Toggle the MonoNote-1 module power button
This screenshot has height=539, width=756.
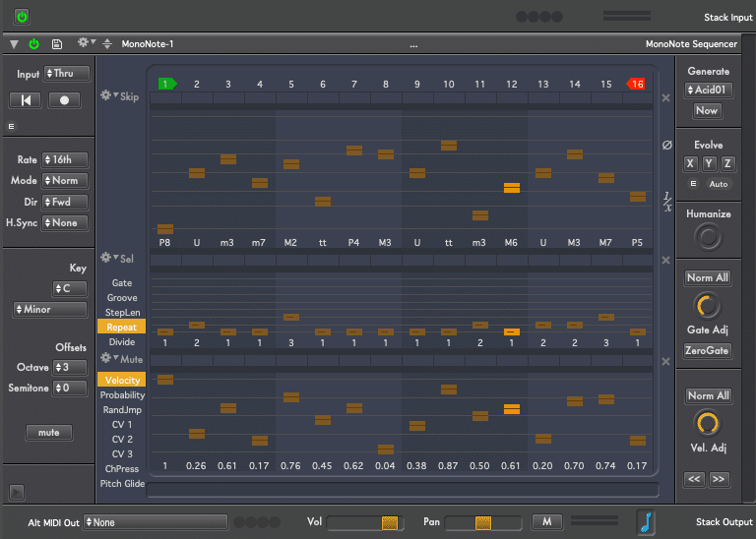tap(33, 44)
